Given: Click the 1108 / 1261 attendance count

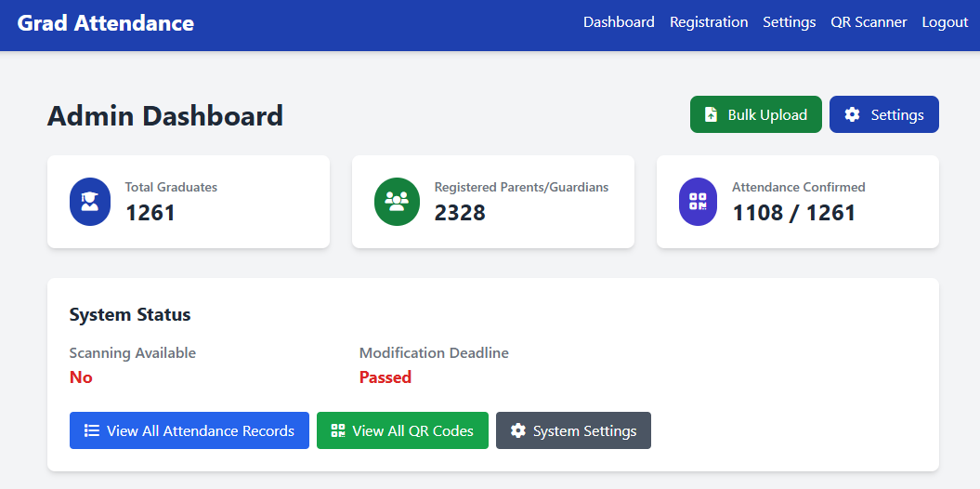Looking at the screenshot, I should pyautogui.click(x=793, y=213).
